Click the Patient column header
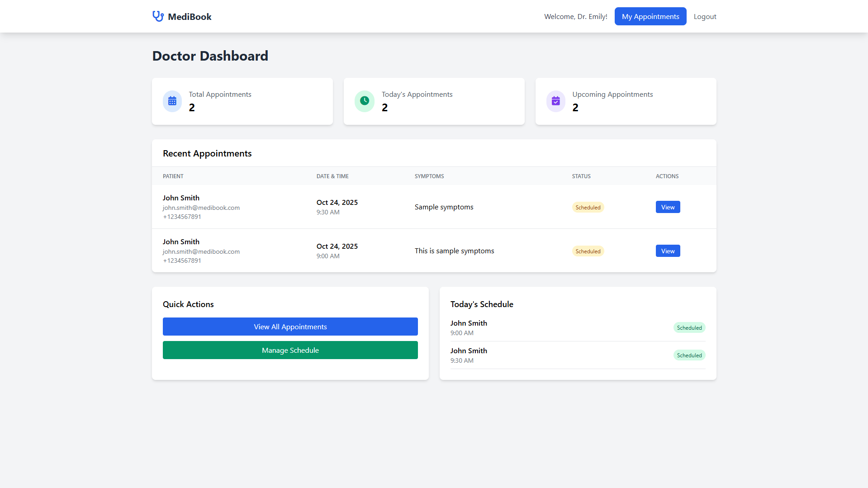Image resolution: width=868 pixels, height=488 pixels. coord(173,176)
